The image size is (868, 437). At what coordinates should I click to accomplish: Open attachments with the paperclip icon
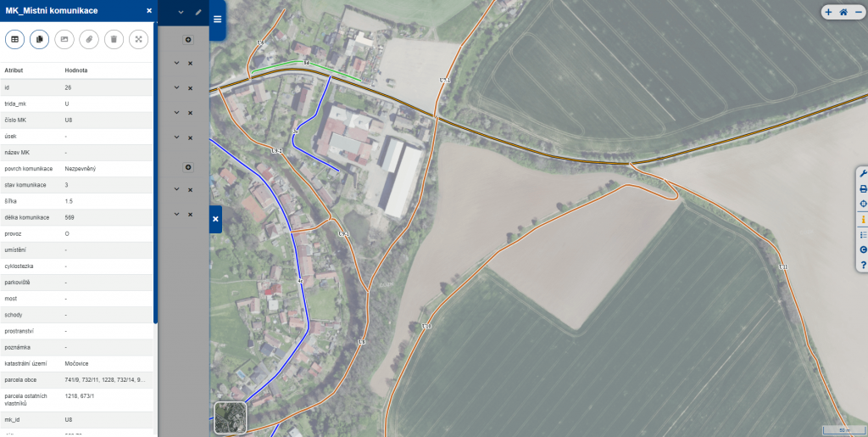coord(89,39)
